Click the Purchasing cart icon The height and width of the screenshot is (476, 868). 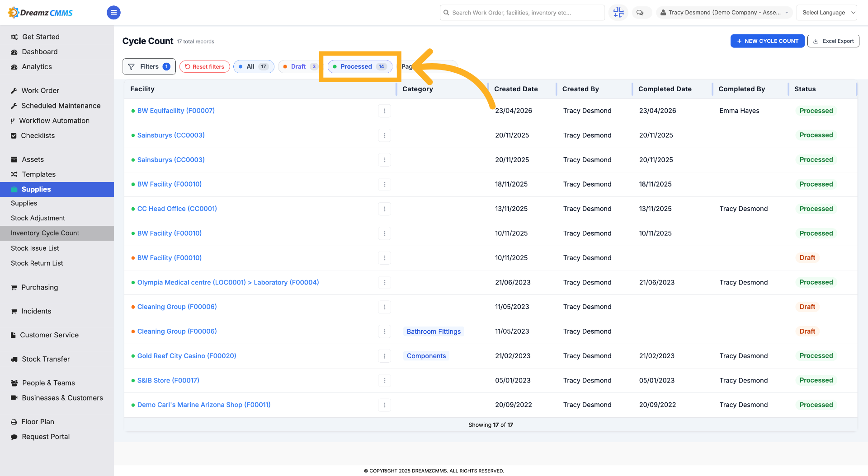click(x=14, y=287)
